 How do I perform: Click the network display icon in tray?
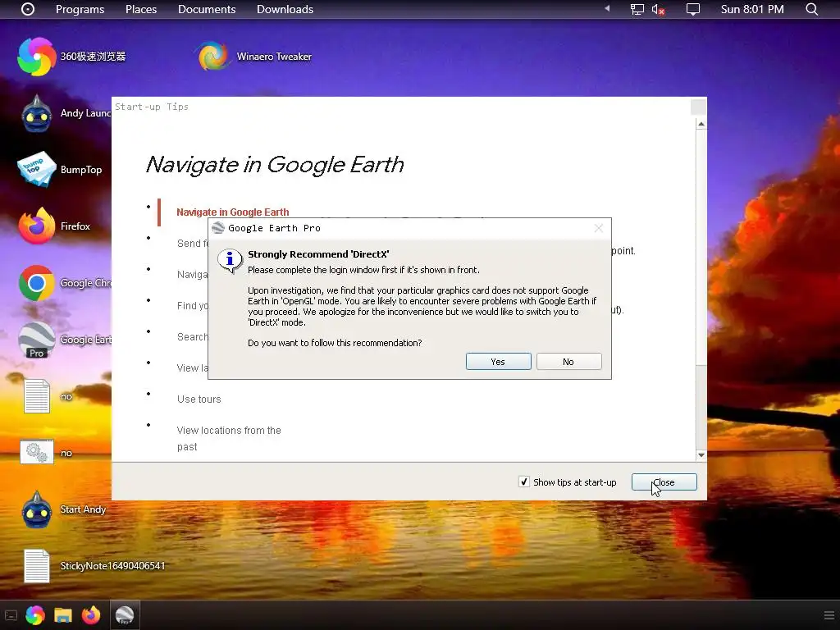click(x=637, y=9)
